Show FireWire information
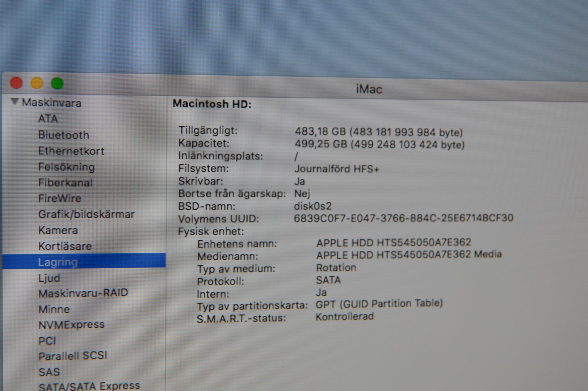This screenshot has width=588, height=391. [x=59, y=198]
